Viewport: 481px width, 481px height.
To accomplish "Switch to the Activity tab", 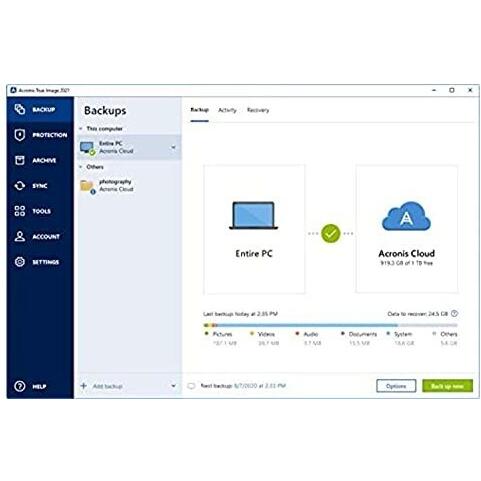I will coord(227,110).
